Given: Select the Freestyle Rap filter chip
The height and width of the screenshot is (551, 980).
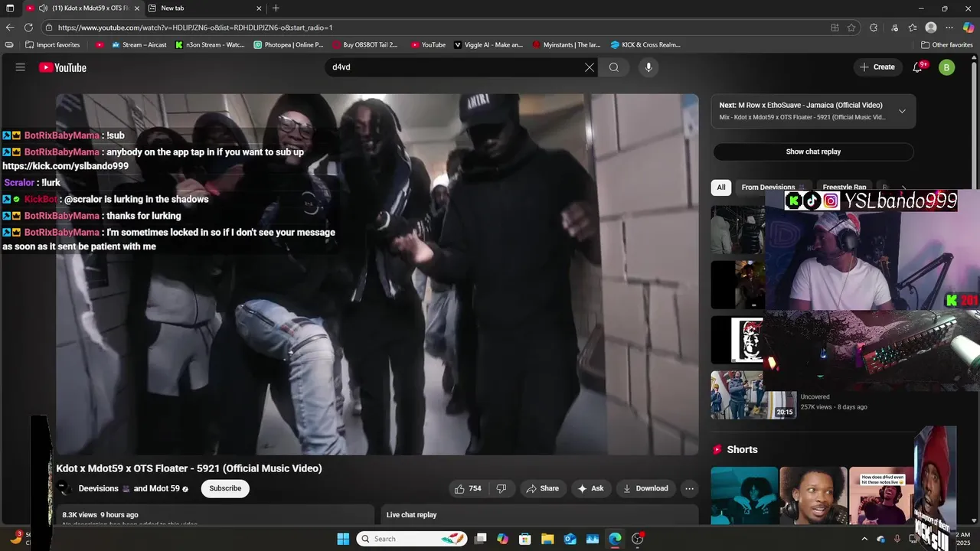Looking at the screenshot, I should pos(844,187).
